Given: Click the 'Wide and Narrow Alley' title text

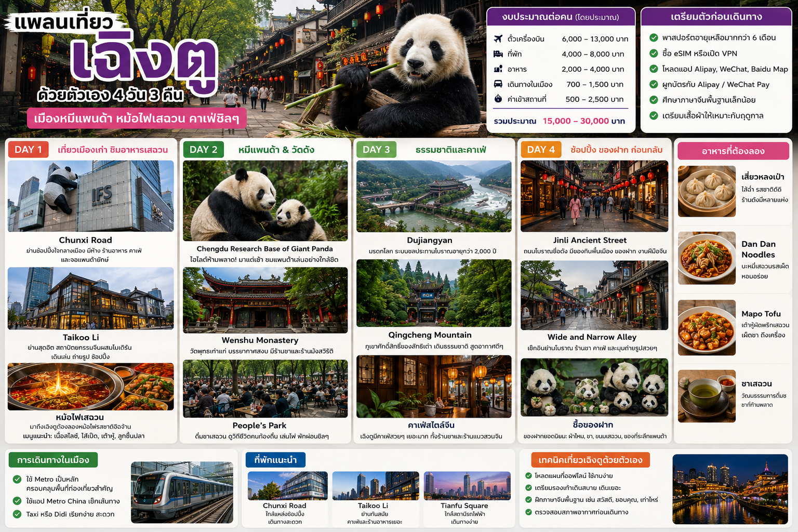Looking at the screenshot, I should tap(592, 337).
